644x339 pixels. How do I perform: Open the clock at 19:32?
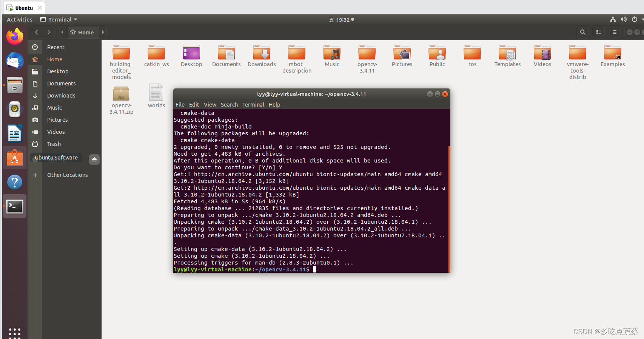342,20
